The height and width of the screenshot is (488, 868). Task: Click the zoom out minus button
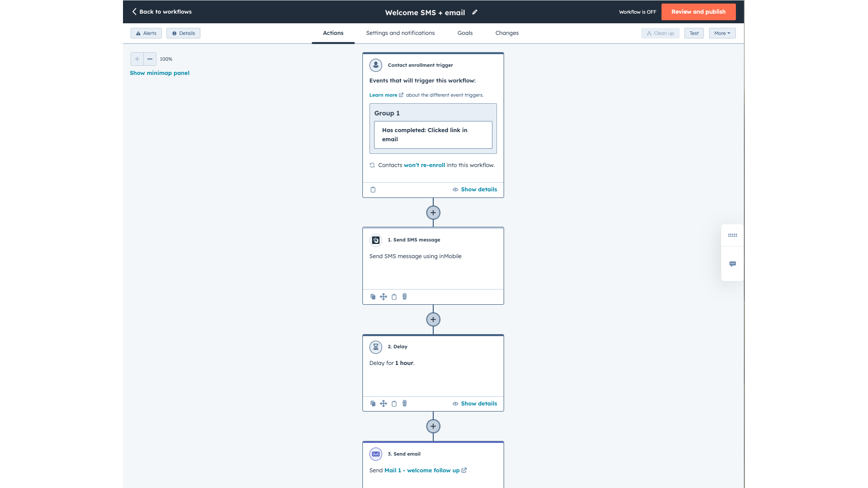pos(150,59)
